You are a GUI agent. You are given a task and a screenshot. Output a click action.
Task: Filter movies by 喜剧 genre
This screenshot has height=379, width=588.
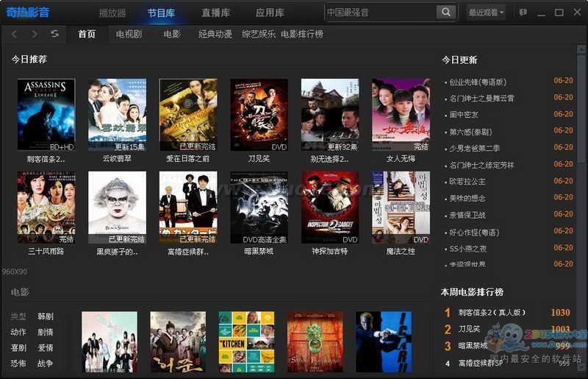(x=18, y=348)
